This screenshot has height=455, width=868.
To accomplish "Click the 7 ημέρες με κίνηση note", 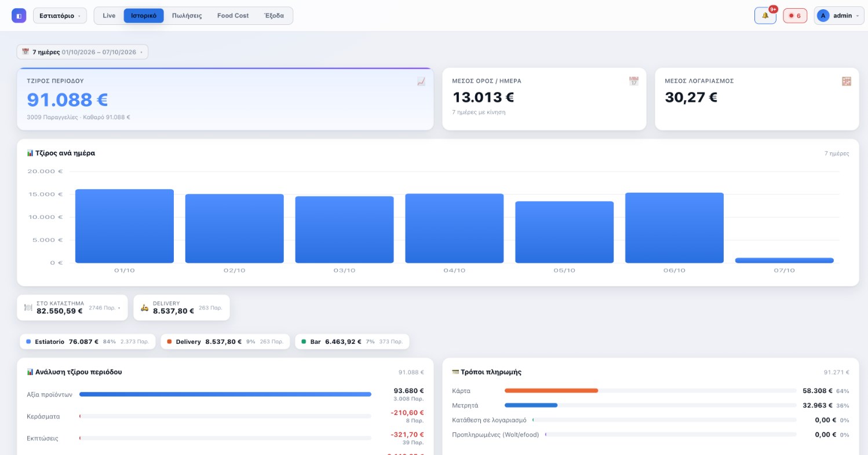I will click(479, 112).
